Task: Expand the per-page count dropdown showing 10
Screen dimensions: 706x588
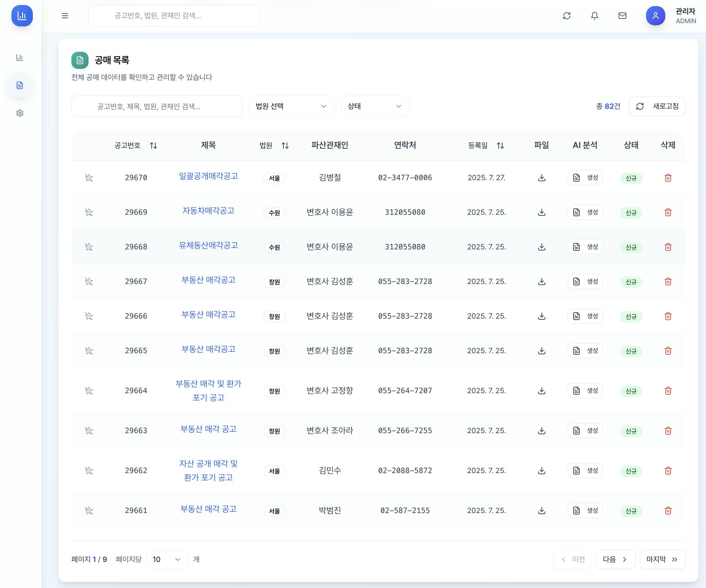Action: pyautogui.click(x=167, y=559)
